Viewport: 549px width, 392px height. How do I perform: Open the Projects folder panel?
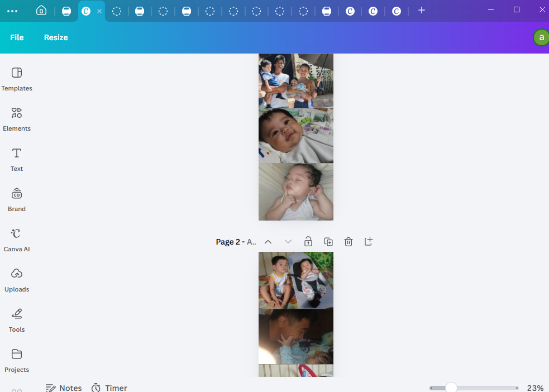point(16,361)
